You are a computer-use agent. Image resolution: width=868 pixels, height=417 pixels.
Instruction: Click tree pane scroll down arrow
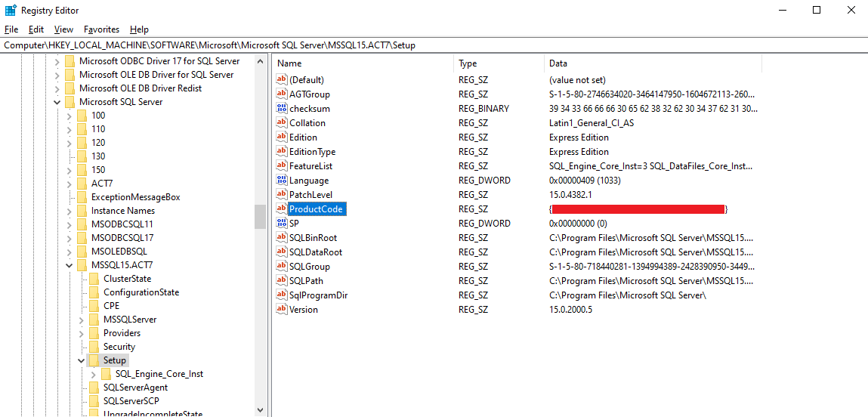click(260, 409)
